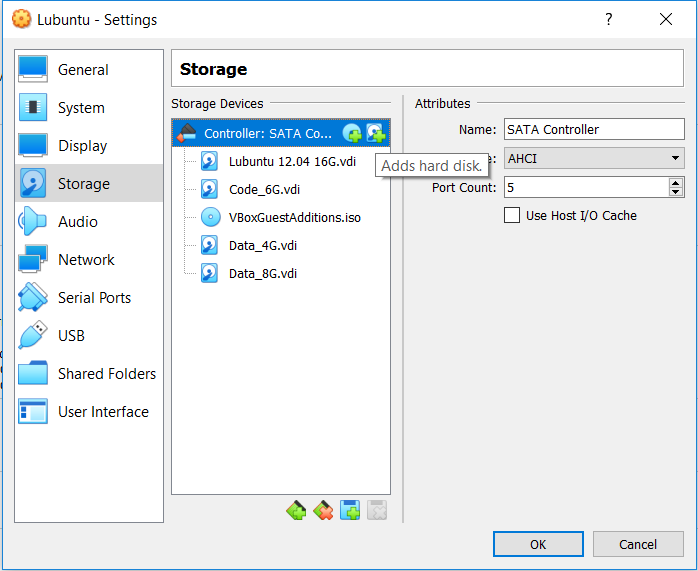Select Code_6G.vdi disk entry
The height and width of the screenshot is (571, 698).
pos(281,189)
